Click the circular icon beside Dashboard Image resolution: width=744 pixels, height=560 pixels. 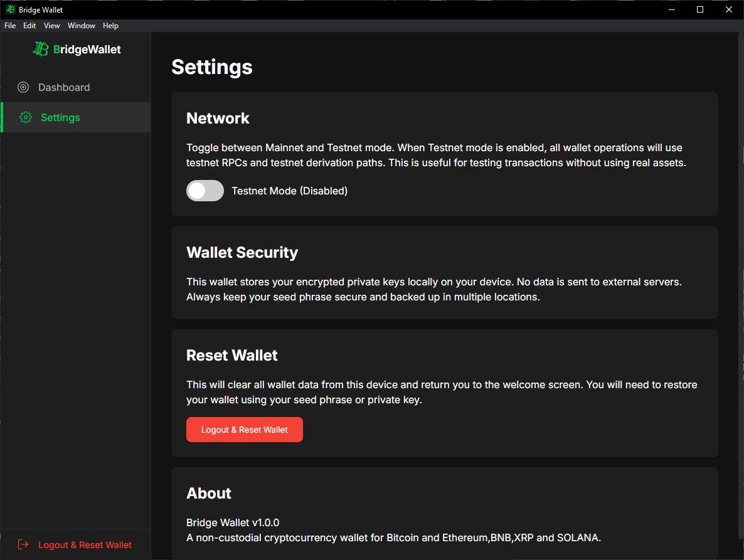23,87
